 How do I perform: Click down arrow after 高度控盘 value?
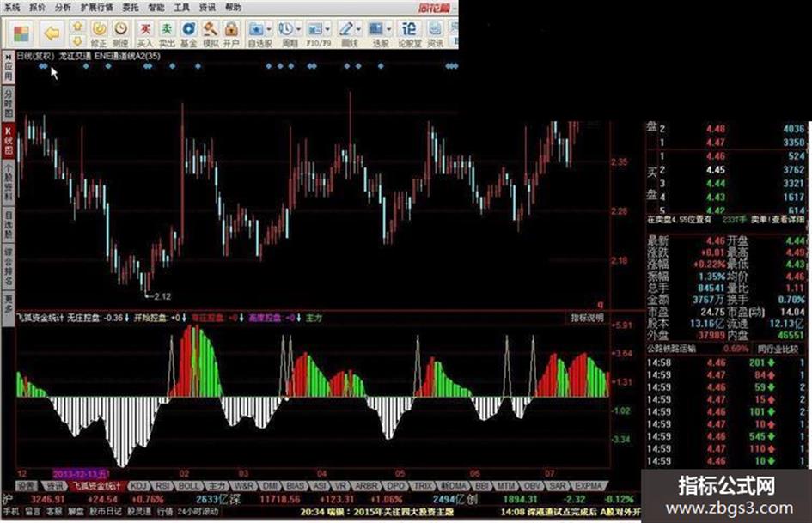coord(298,318)
